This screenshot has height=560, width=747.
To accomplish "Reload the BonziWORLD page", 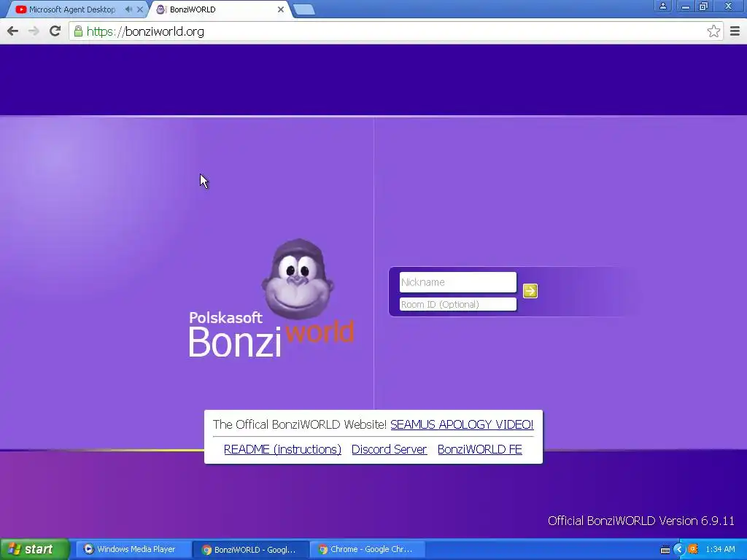I will tap(55, 31).
